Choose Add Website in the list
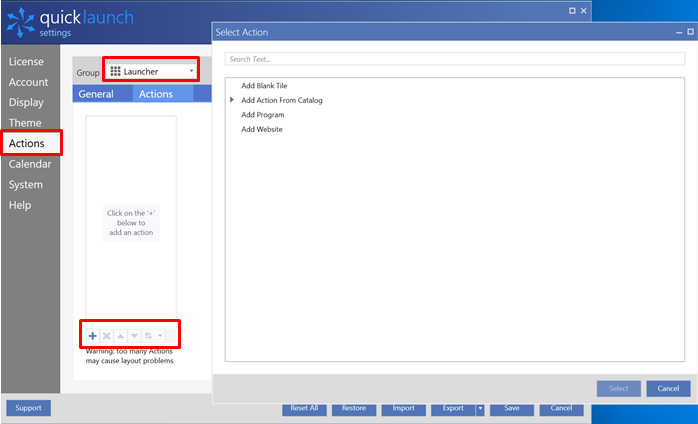Screen dimensions: 698x424 pos(262,129)
